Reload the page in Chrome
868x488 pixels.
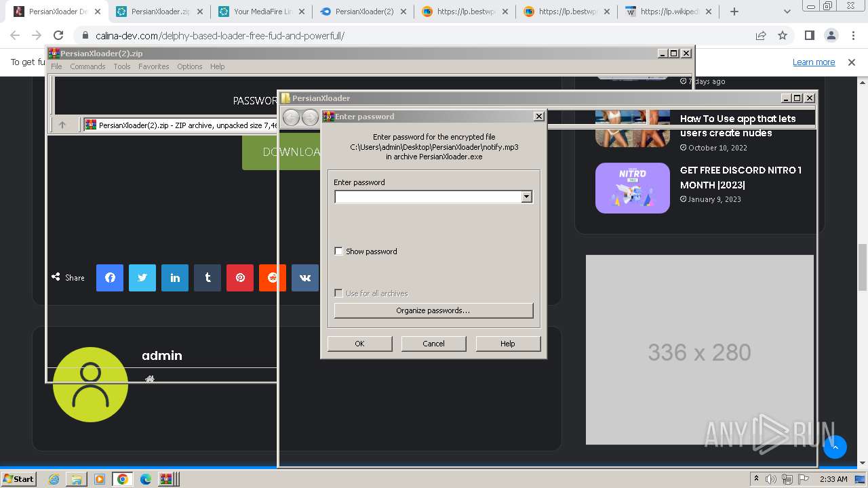(x=58, y=35)
